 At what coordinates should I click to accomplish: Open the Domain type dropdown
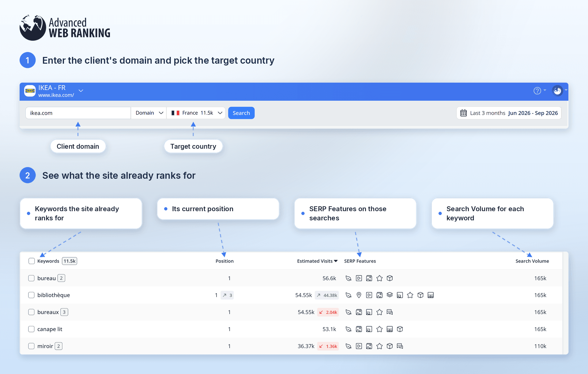pyautogui.click(x=149, y=113)
